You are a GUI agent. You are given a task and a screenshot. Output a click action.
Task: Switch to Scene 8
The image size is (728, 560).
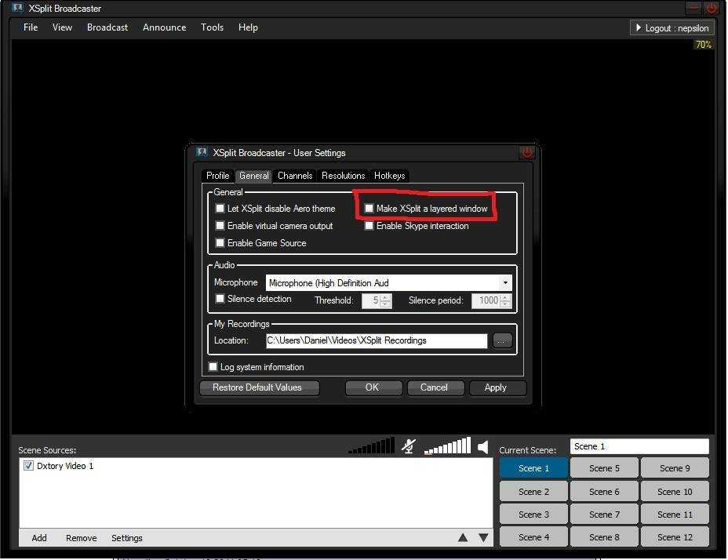click(604, 537)
